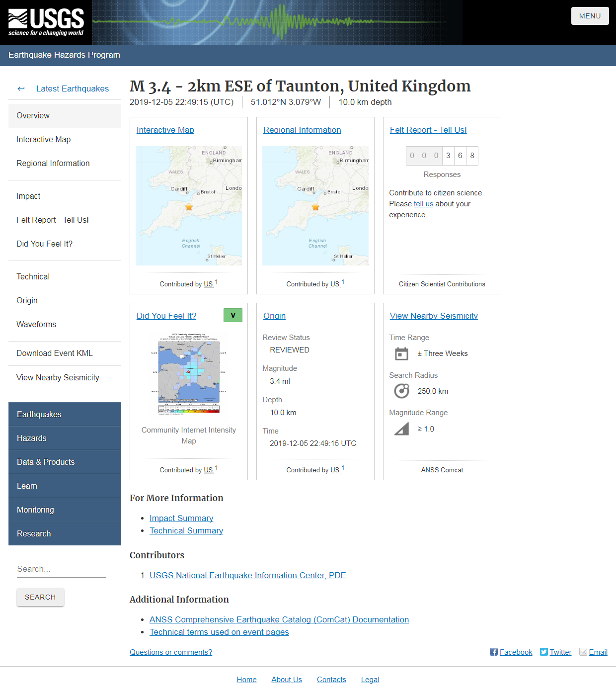This screenshot has height=700, width=616.
Task: Select the Felt Report - Tell Us! sidebar item
Action: (x=52, y=220)
